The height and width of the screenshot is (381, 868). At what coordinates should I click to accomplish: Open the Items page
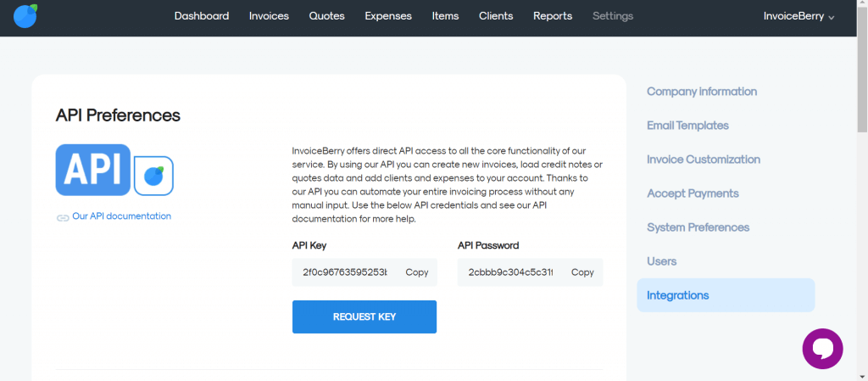[x=445, y=16]
